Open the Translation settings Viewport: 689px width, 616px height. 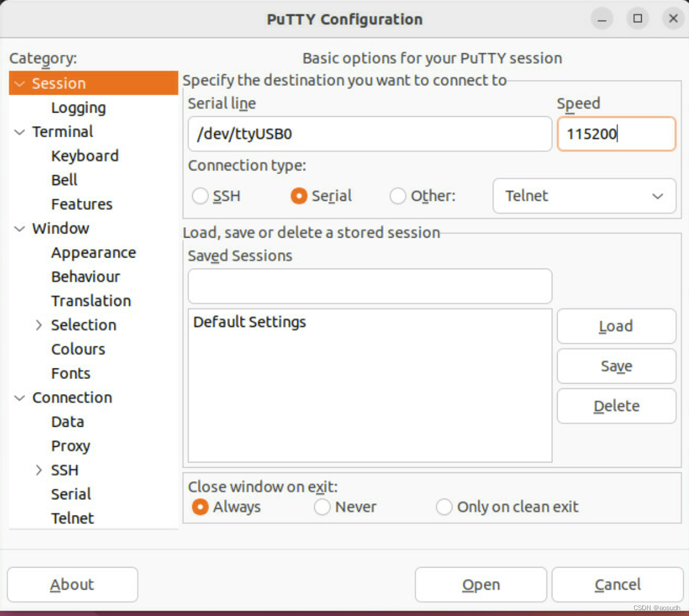pyautogui.click(x=91, y=301)
